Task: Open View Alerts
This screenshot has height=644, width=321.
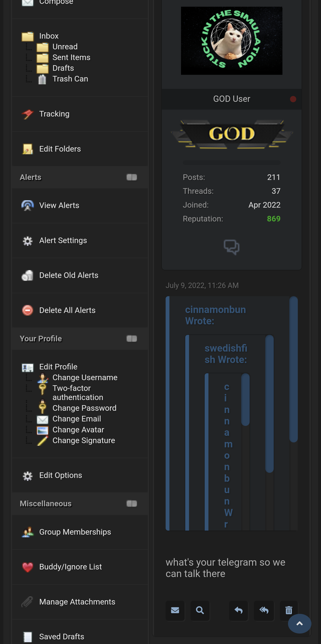Action: point(59,205)
